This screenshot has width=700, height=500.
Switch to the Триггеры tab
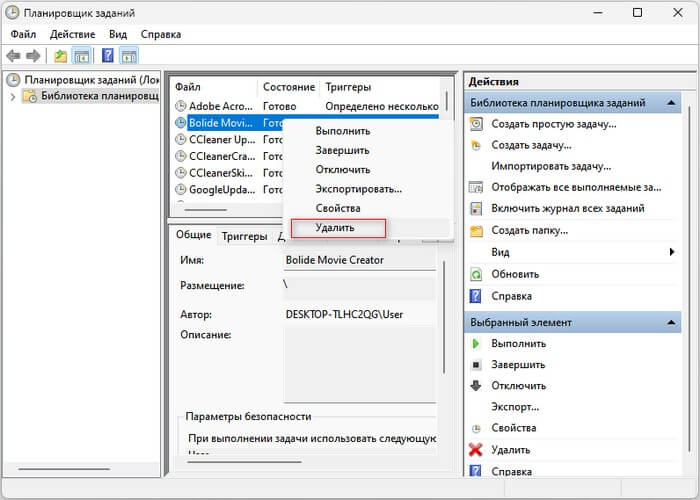click(244, 236)
